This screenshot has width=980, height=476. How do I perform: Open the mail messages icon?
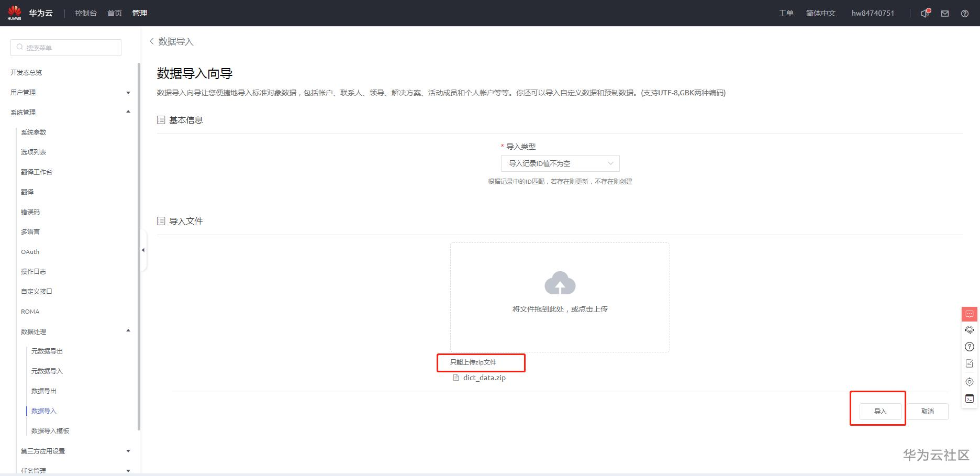(945, 14)
